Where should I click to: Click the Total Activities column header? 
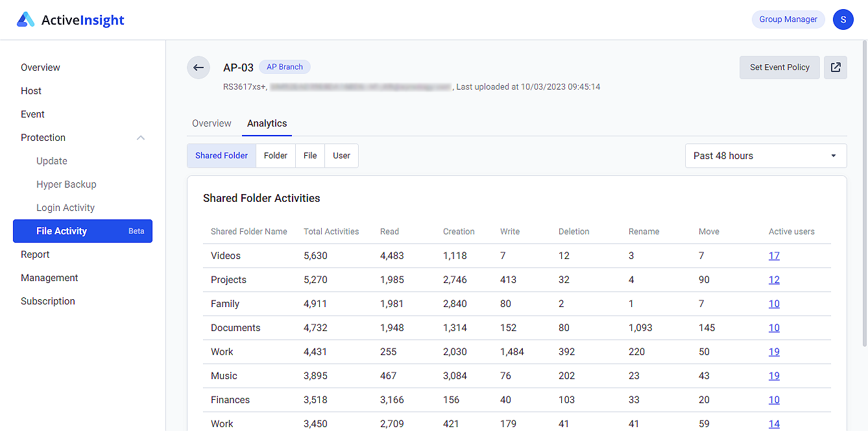331,232
